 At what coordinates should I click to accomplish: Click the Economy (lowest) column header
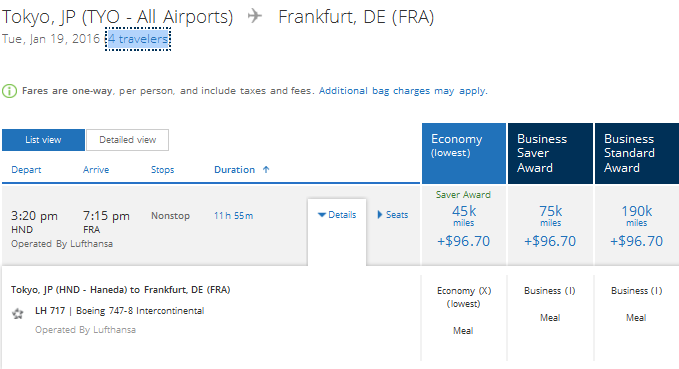[464, 153]
